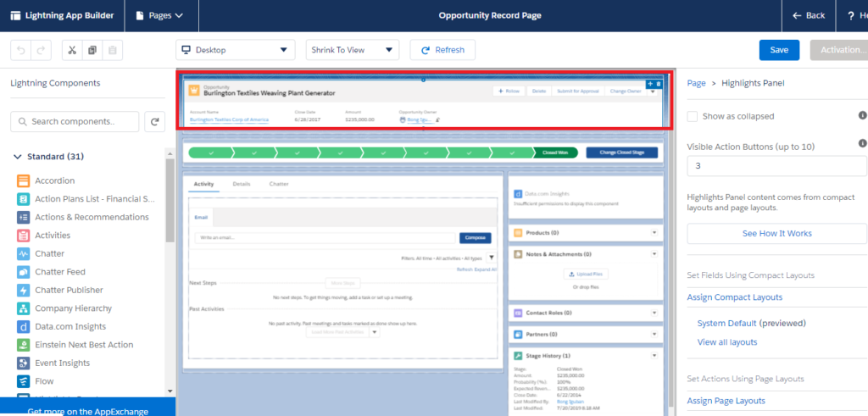Click the Copy icon in toolbar

point(92,50)
